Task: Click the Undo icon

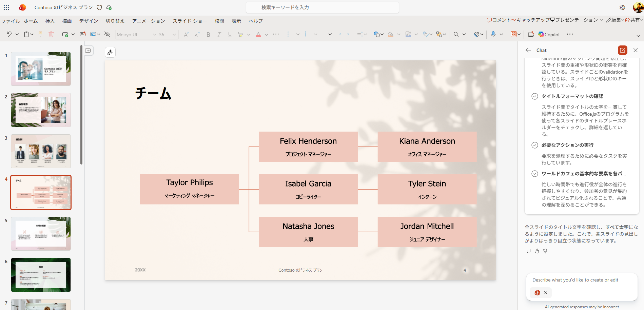Action: [x=9, y=34]
